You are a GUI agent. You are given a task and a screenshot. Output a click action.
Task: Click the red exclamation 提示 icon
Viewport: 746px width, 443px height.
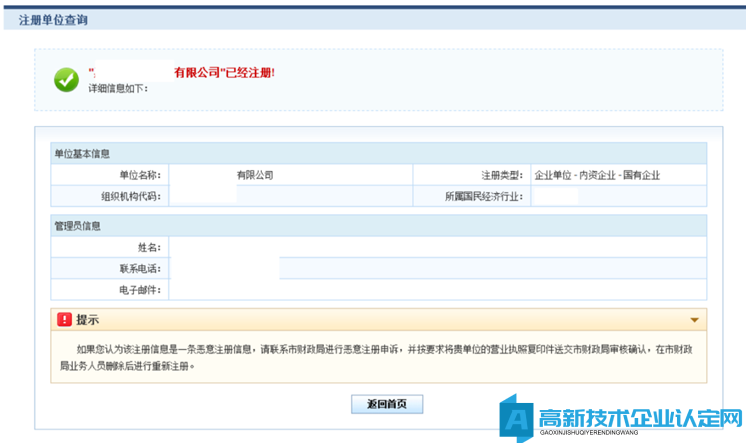(x=64, y=319)
